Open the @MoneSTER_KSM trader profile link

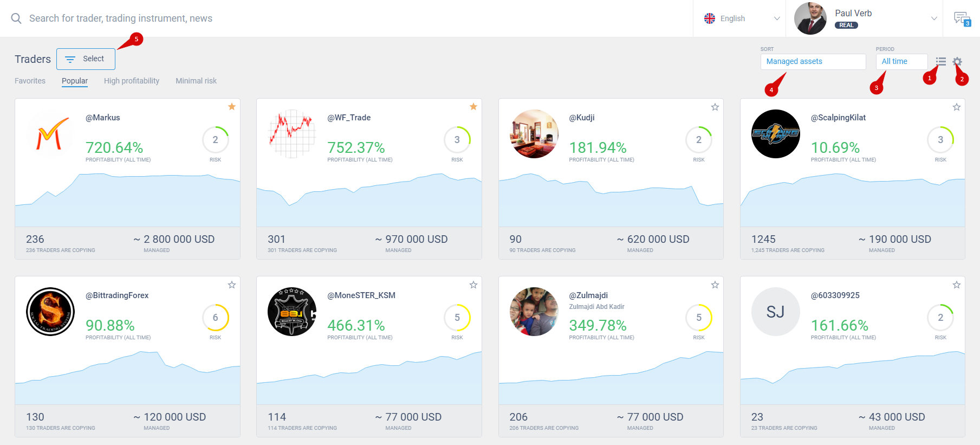pyautogui.click(x=361, y=295)
